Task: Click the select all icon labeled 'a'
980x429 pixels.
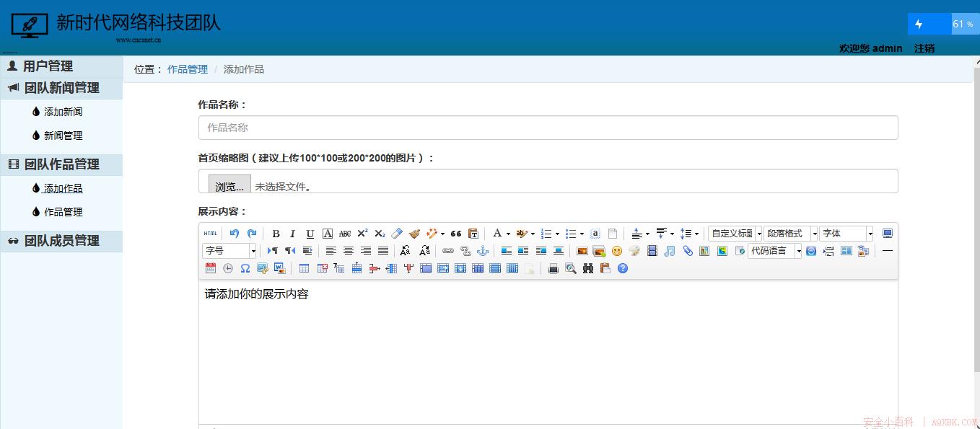Action: 595,234
